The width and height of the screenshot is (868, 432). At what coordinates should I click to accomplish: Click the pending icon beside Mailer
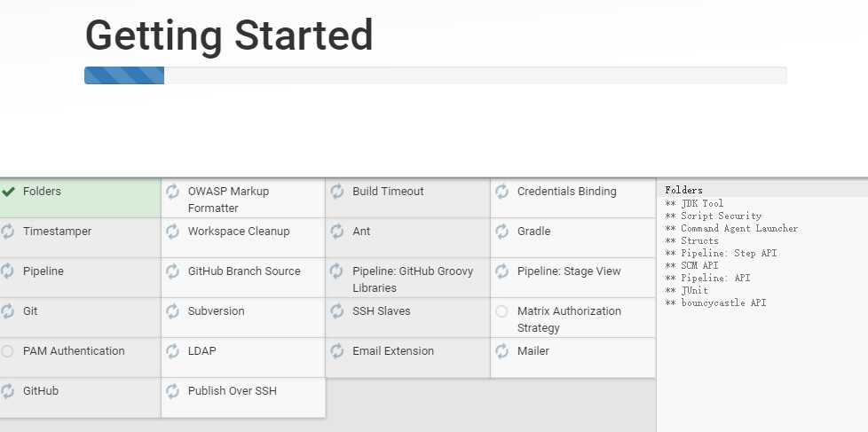(x=502, y=350)
